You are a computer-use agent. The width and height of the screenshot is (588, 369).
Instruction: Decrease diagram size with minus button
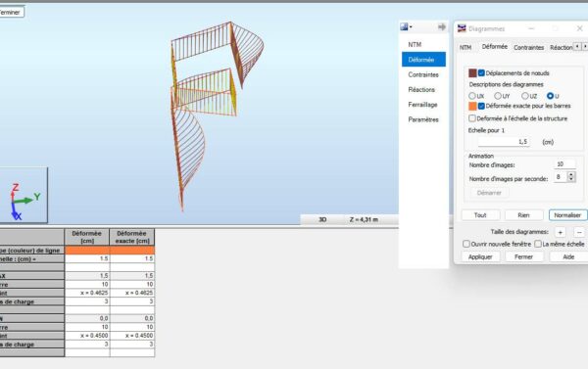[579, 232]
